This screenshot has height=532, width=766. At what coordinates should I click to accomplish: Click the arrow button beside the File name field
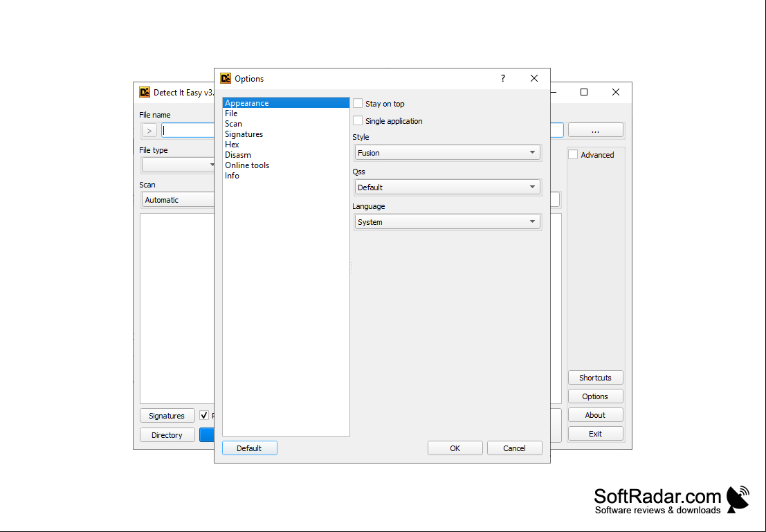tap(149, 131)
